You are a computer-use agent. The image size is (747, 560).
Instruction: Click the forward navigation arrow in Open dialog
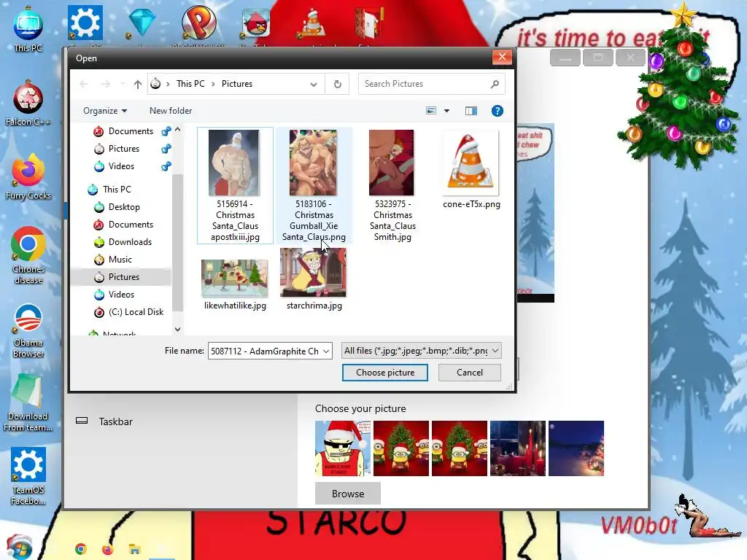coord(105,85)
